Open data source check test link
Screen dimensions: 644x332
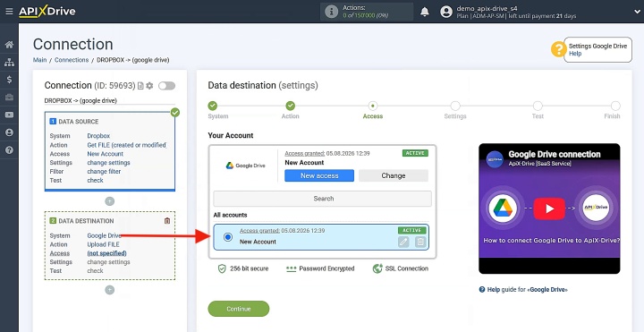click(x=96, y=180)
